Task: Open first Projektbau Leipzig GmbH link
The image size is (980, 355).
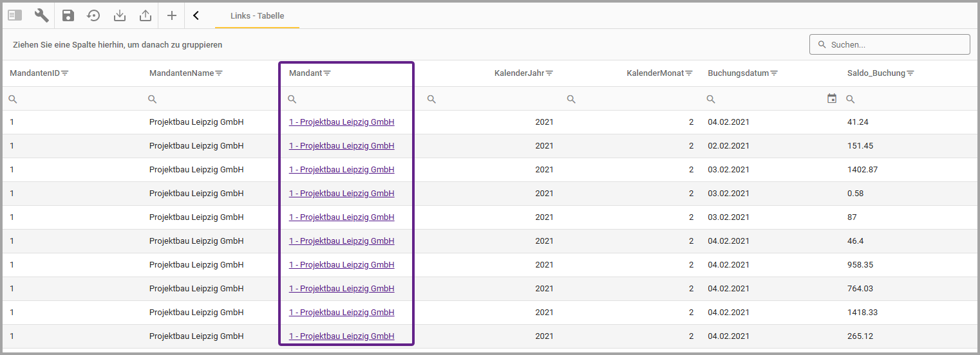Action: 341,122
